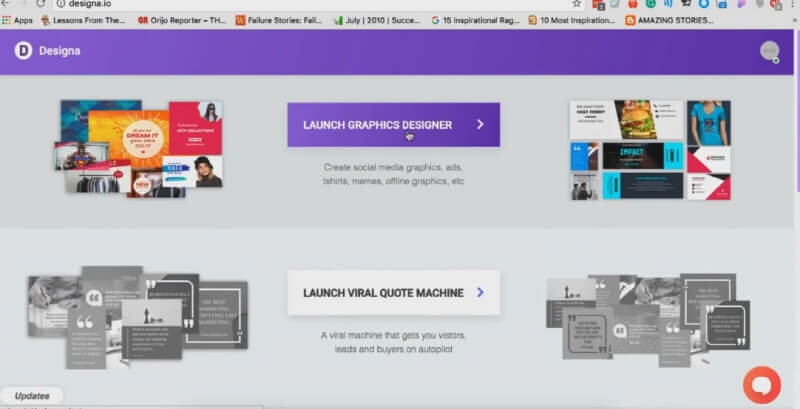Click the Designa circular D logo
Screen dimensions: 800x409
point(23,50)
